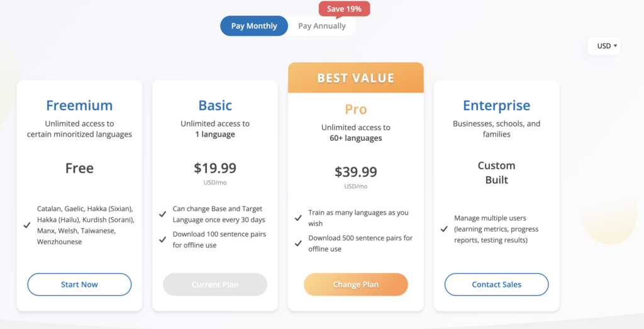The width and height of the screenshot is (644, 329).
Task: Click the Pro plan heading
Action: point(355,109)
